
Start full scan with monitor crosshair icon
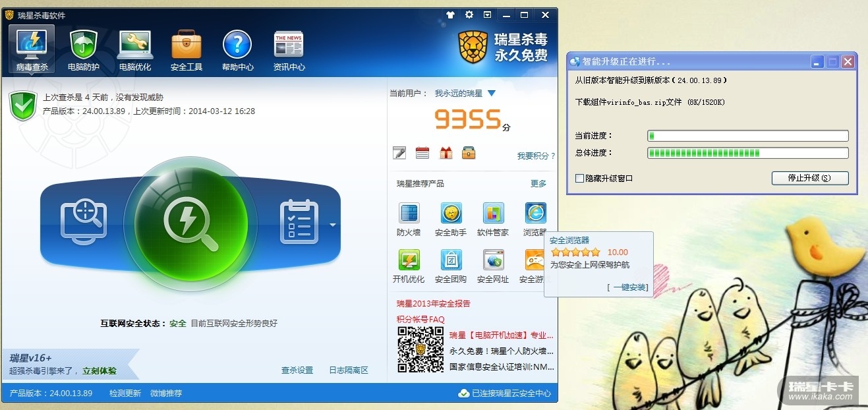pyautogui.click(x=84, y=221)
